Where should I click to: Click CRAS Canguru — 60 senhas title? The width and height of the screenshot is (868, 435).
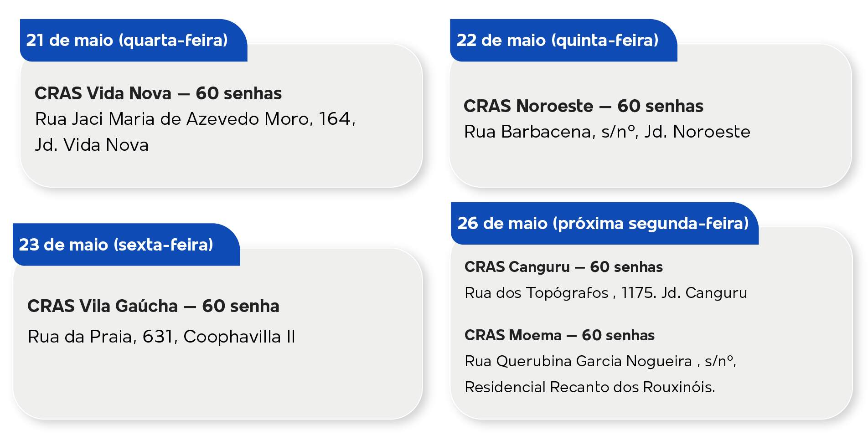tap(563, 267)
